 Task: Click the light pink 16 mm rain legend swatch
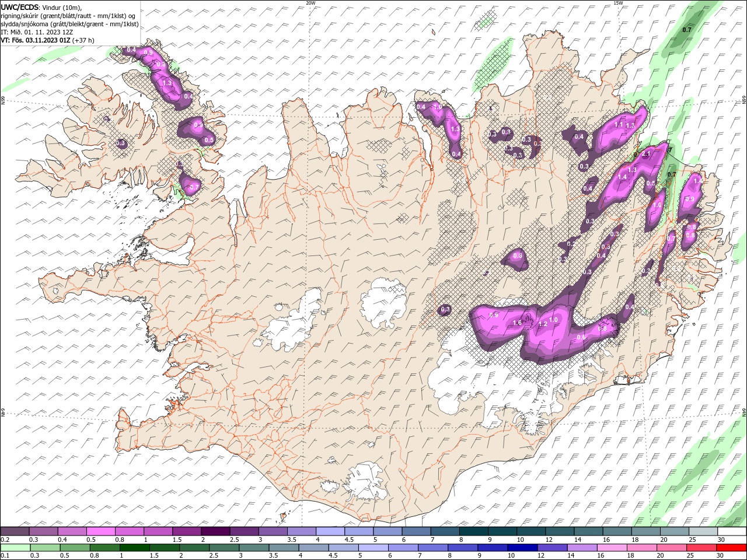click(x=613, y=548)
